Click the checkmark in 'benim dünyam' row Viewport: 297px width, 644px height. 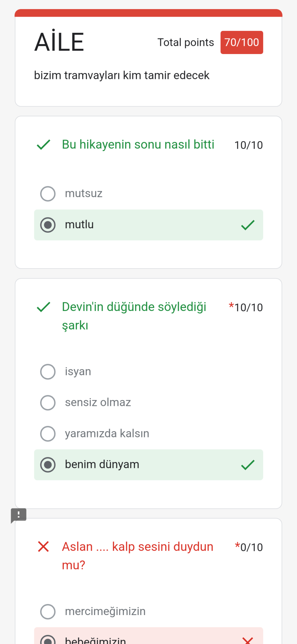click(248, 465)
